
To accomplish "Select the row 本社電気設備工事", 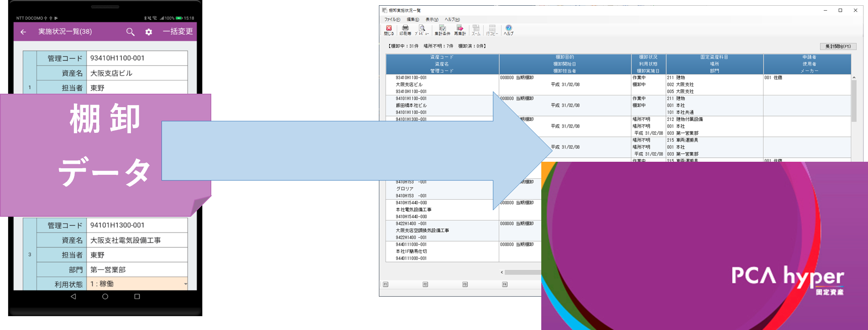I will click(x=414, y=210).
